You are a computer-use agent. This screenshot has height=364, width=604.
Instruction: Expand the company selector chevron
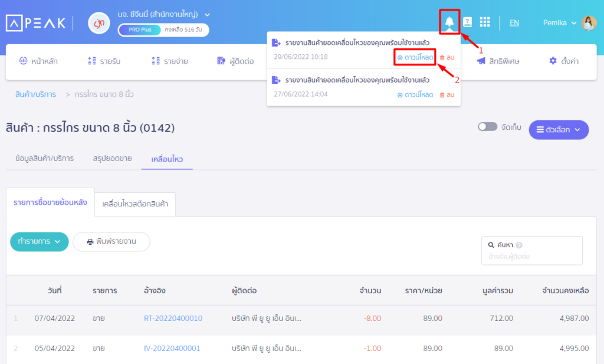pos(207,14)
